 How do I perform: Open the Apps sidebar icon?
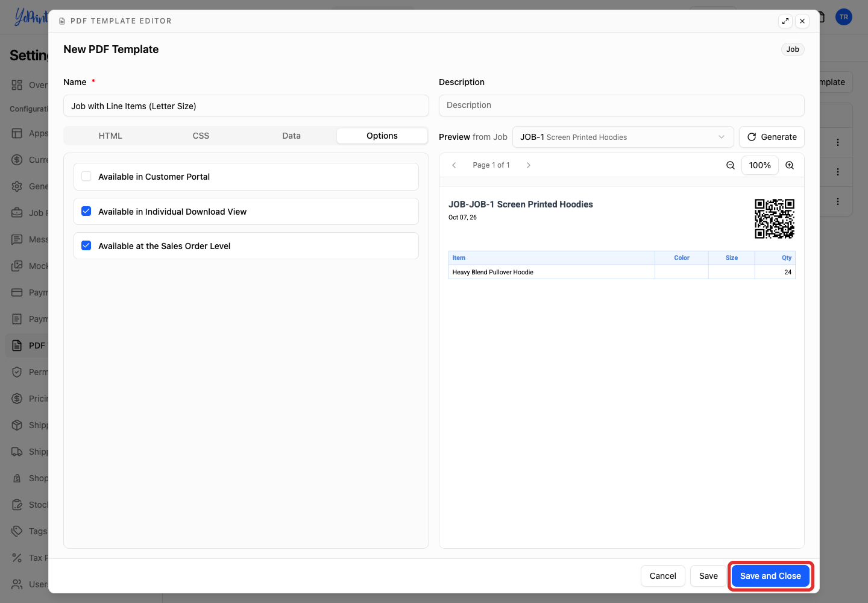coord(17,133)
